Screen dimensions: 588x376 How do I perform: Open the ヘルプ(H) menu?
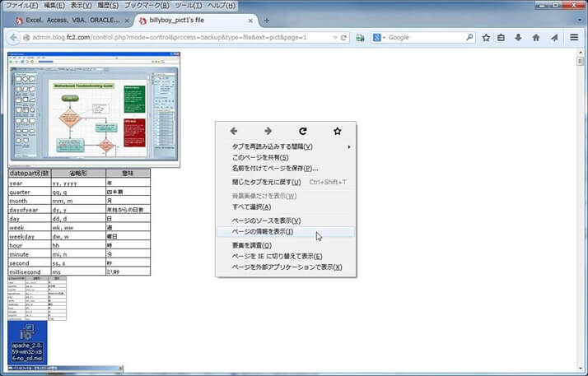[x=222, y=6]
